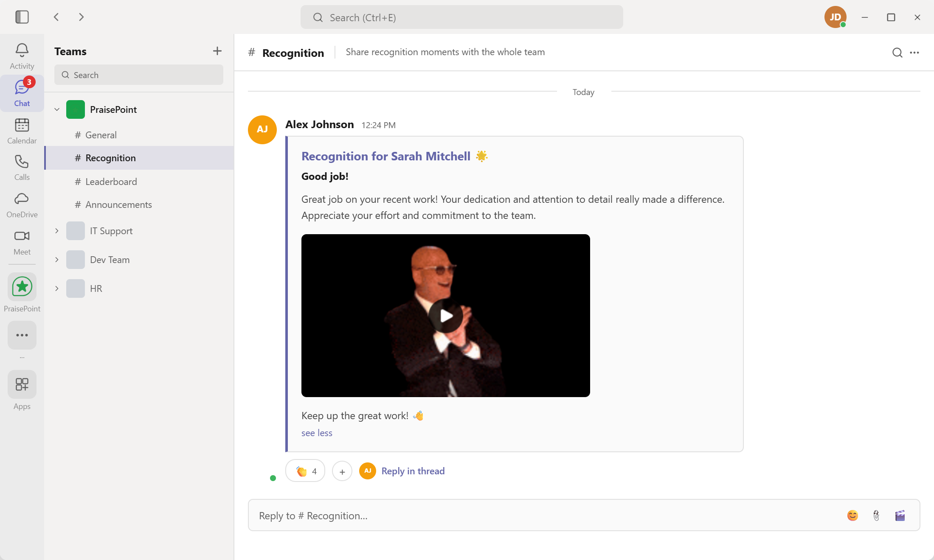Screen dimensions: 934x560
Task: Click the HR team name
Action: 96,288
